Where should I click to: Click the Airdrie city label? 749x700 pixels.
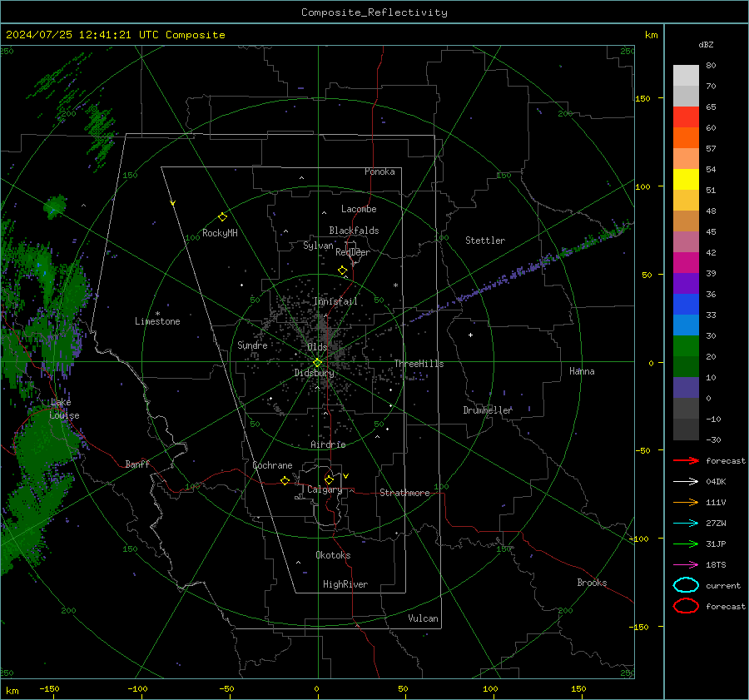click(328, 444)
